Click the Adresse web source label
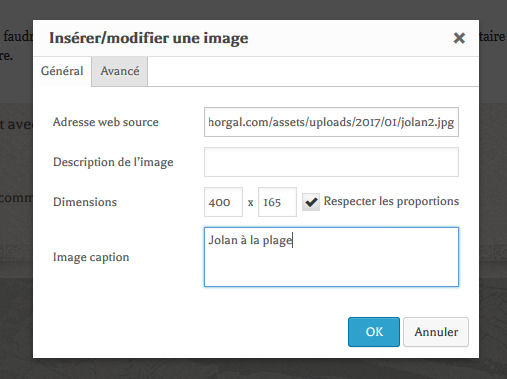Viewport: 507px width, 379px height. [106, 122]
